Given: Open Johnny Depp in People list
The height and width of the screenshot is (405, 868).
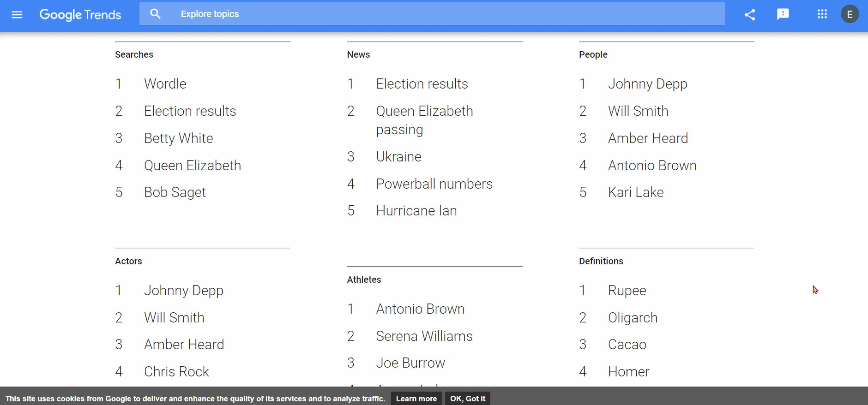Looking at the screenshot, I should coord(648,84).
